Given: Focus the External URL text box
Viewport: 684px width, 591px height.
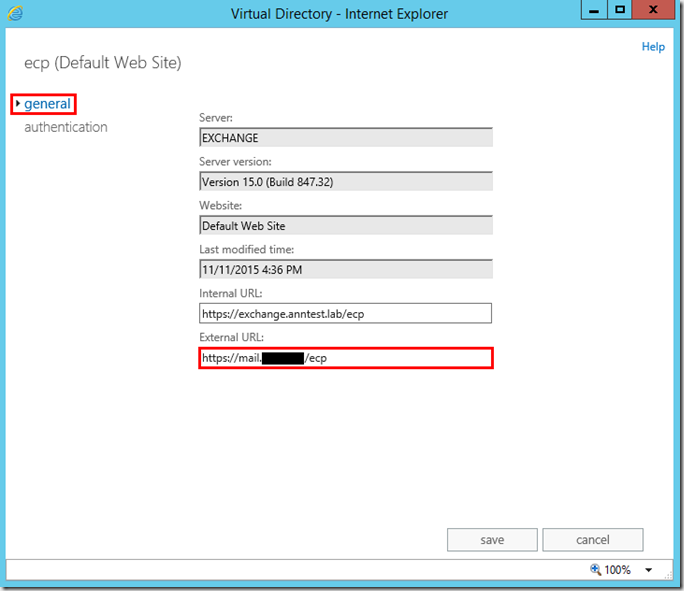Looking at the screenshot, I should (345, 358).
